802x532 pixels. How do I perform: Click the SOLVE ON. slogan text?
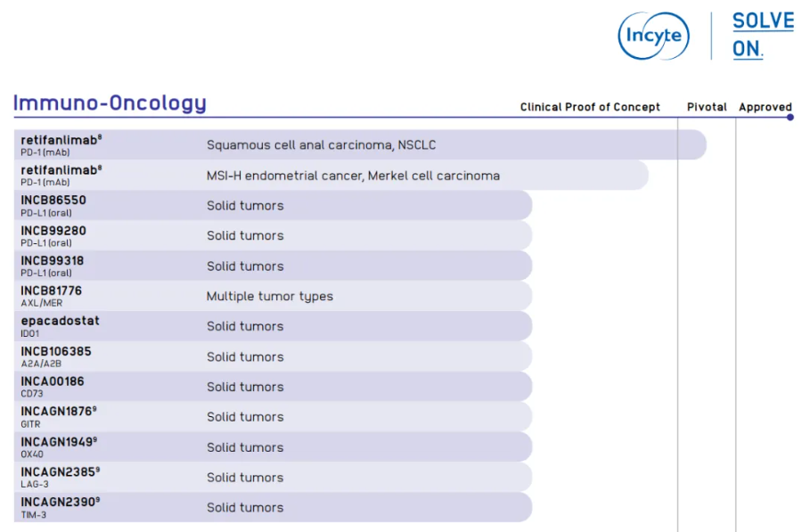tap(763, 35)
